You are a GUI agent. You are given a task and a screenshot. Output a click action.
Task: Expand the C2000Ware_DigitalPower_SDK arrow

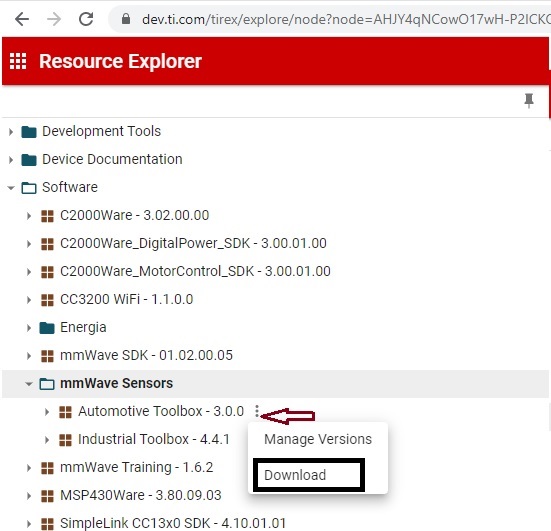(x=29, y=244)
